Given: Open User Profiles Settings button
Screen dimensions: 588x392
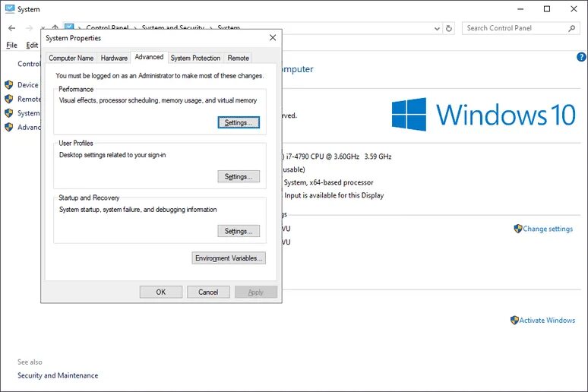Looking at the screenshot, I should (239, 177).
